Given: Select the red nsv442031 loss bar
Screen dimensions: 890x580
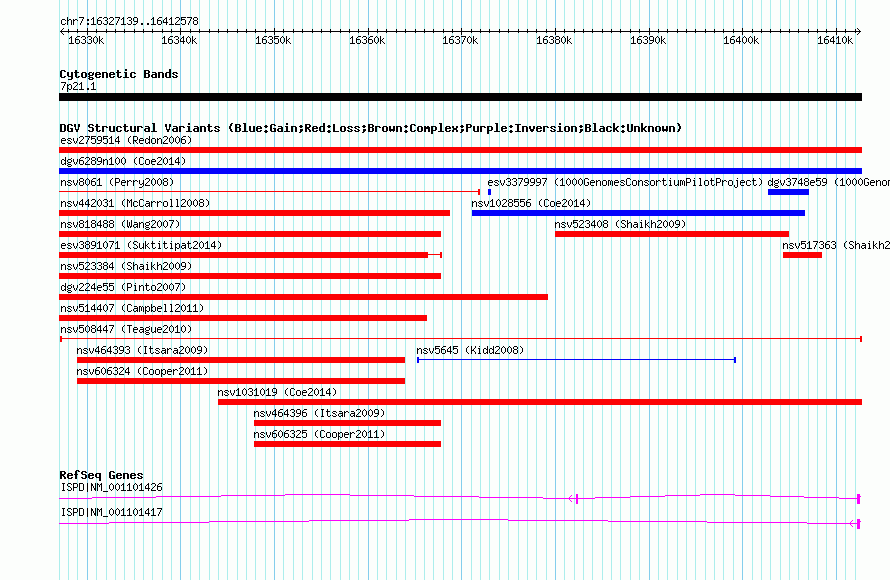Looking at the screenshot, I should [254, 213].
